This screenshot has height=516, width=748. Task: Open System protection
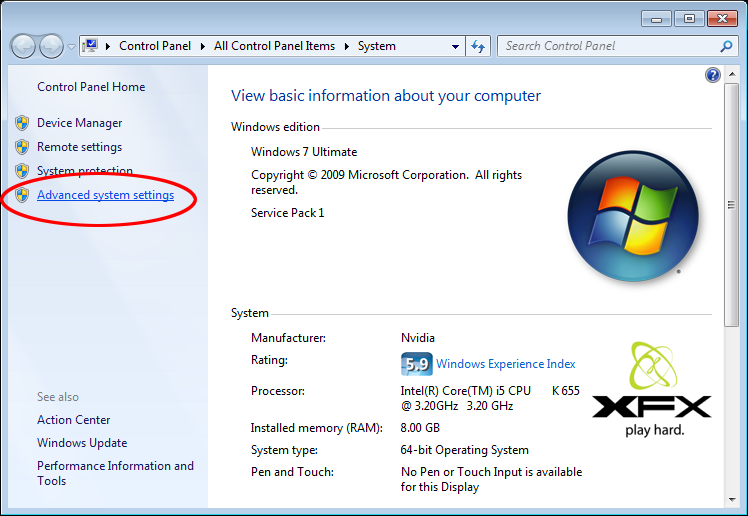[85, 171]
